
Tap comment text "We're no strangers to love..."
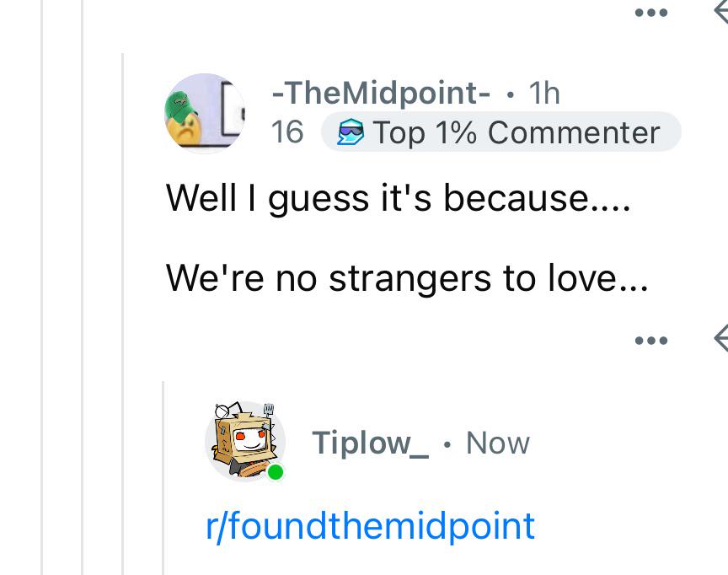(x=407, y=278)
